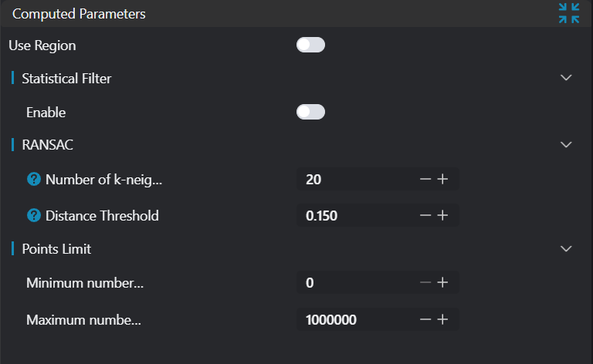Image resolution: width=593 pixels, height=364 pixels.
Task: Toggle the Use Region switch
Action: coord(310,45)
